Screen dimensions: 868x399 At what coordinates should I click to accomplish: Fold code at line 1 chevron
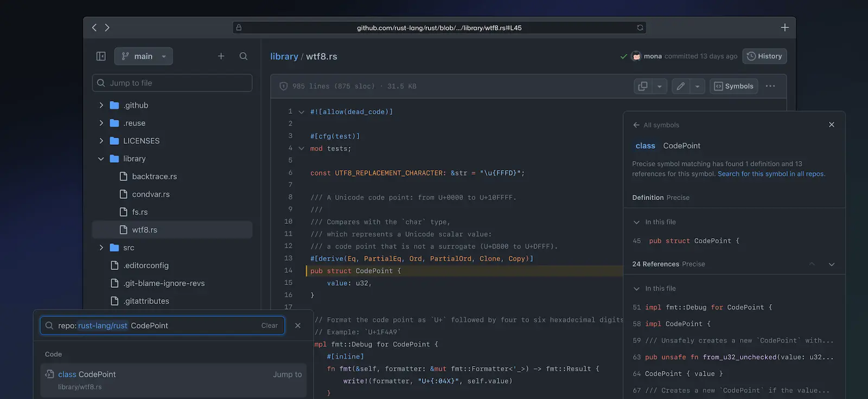tap(302, 112)
